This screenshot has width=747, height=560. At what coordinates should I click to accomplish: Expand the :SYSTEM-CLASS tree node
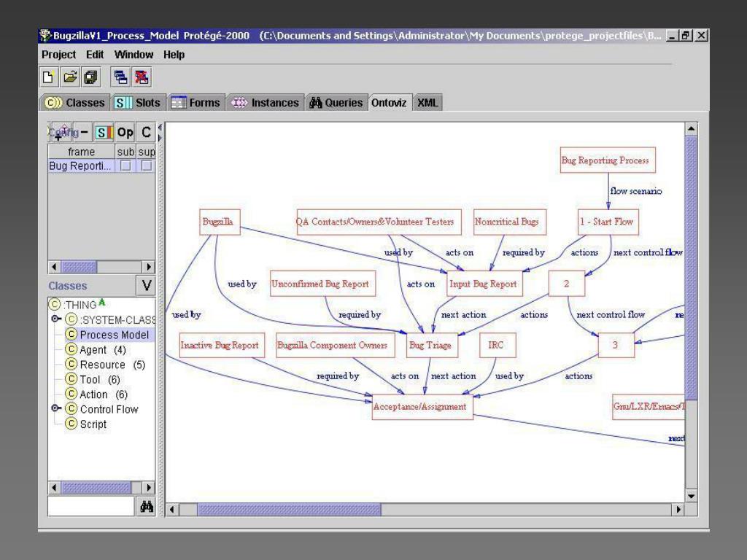click(55, 319)
